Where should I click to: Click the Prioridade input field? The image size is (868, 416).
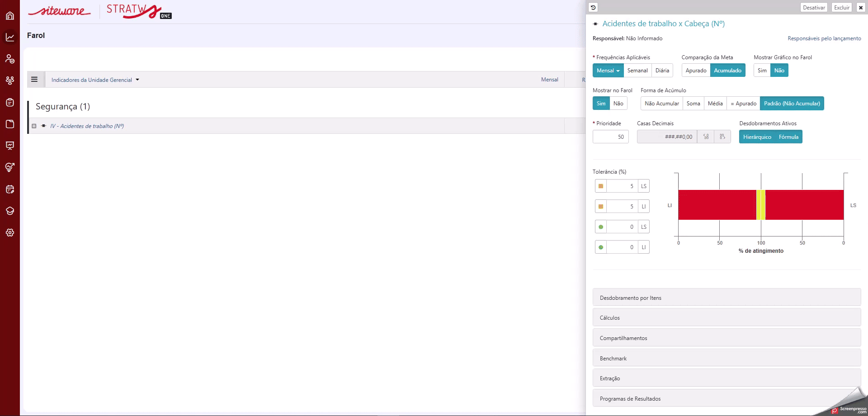click(x=610, y=137)
